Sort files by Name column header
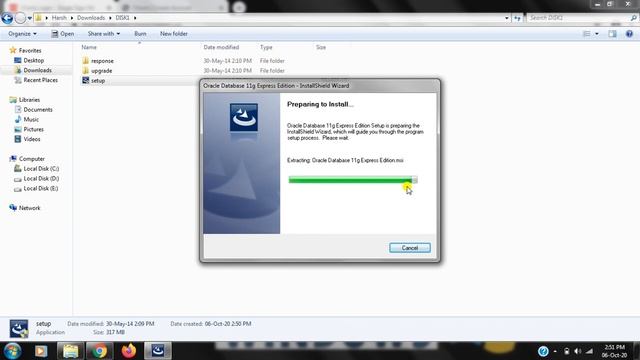This screenshot has height=360, width=640. point(89,47)
